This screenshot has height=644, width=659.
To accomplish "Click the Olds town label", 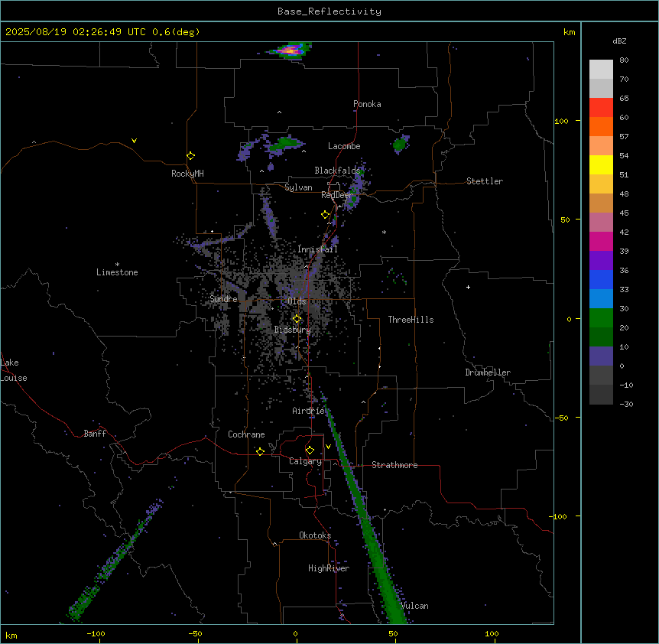I will point(297,301).
